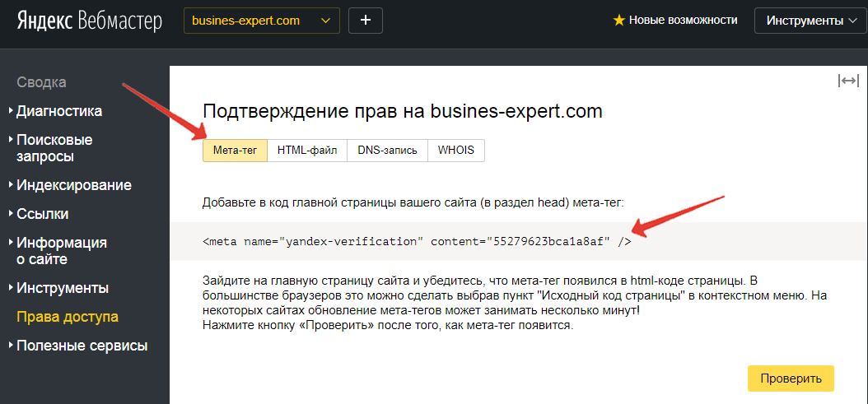
Task: Expand the Диагностика sidebar section
Action: point(58,111)
